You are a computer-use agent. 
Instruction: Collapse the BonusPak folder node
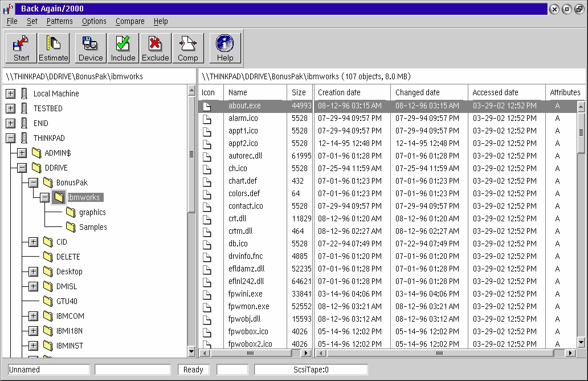34,183
